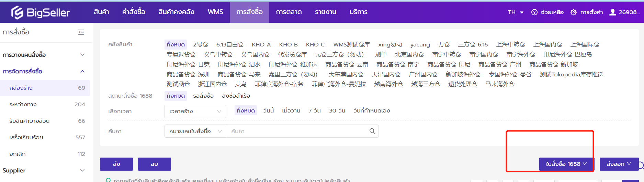Open the การตั้งค่า settings gear
644x182 pixels.
pos(573,12)
